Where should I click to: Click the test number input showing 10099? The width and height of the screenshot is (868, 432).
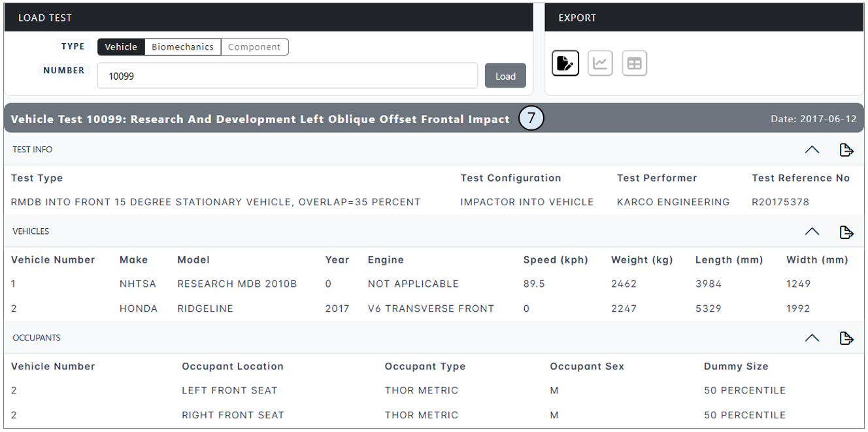pos(288,75)
